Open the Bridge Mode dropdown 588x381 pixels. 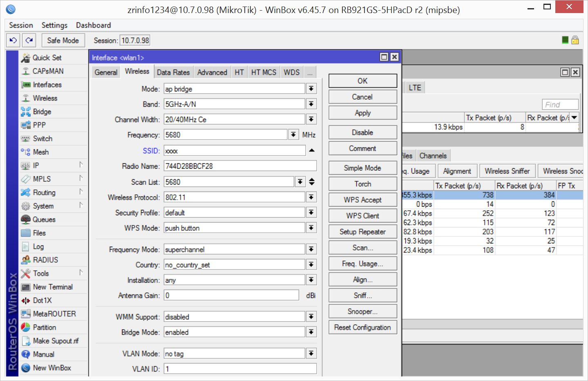tap(311, 332)
